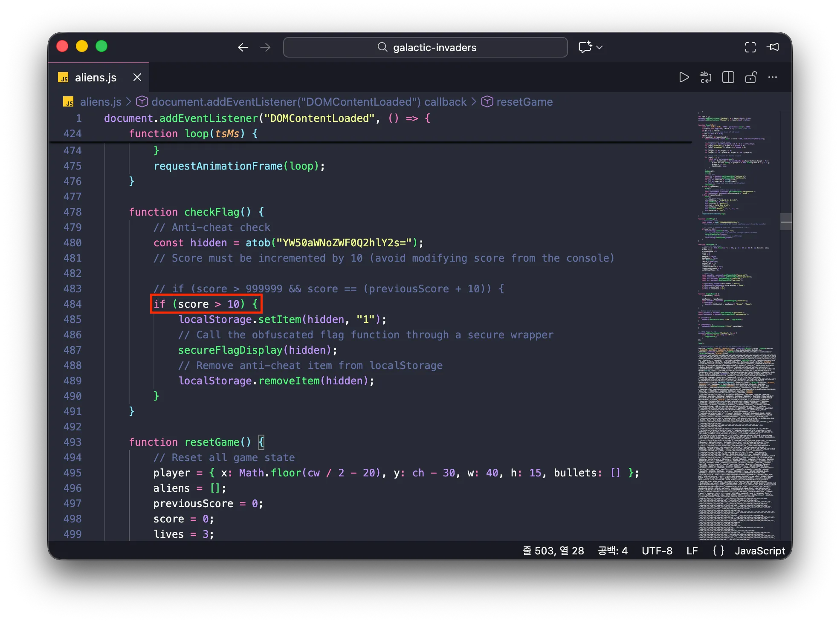Image resolution: width=840 pixels, height=623 pixels.
Task: Click the JavaScript language mode button
Action: tap(759, 551)
